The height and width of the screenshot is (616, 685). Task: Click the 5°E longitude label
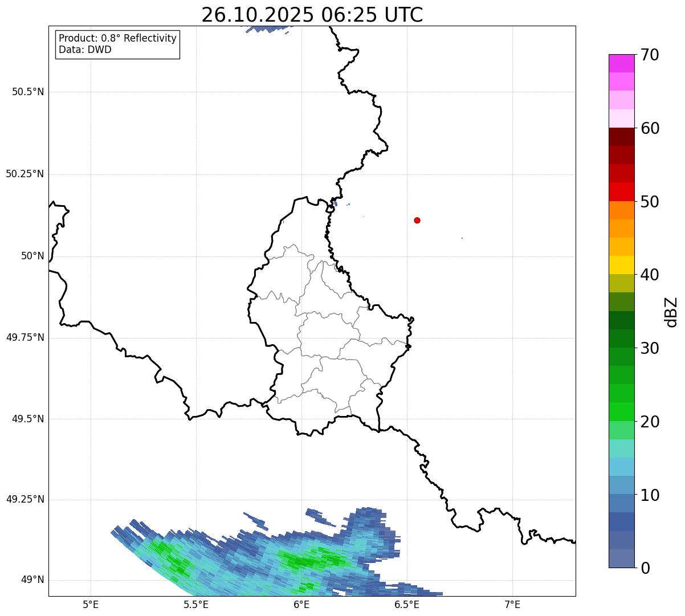point(91,604)
